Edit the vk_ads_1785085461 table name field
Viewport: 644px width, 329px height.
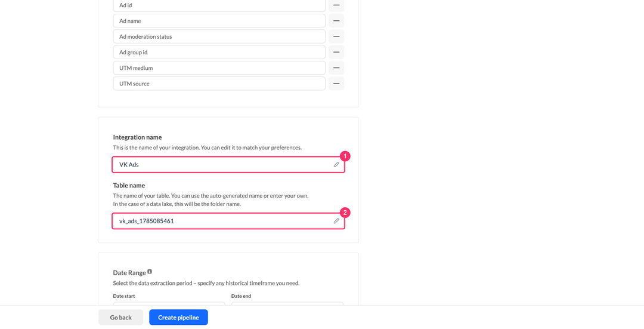click(228, 221)
